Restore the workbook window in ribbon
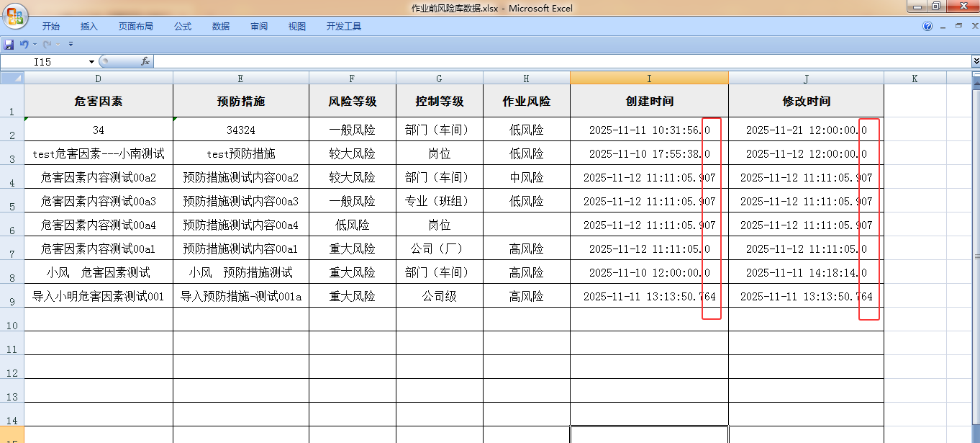The width and height of the screenshot is (980, 443). click(958, 26)
